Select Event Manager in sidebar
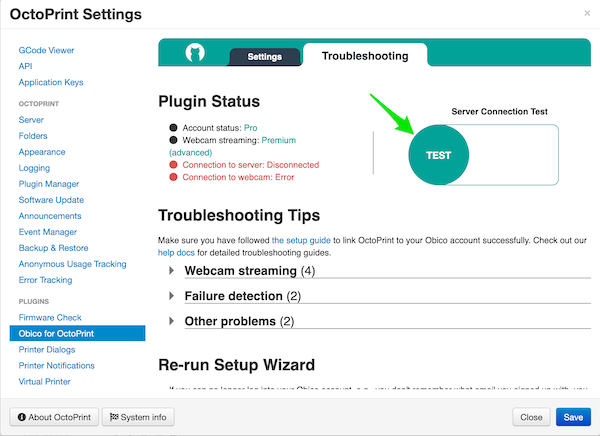 click(x=47, y=232)
